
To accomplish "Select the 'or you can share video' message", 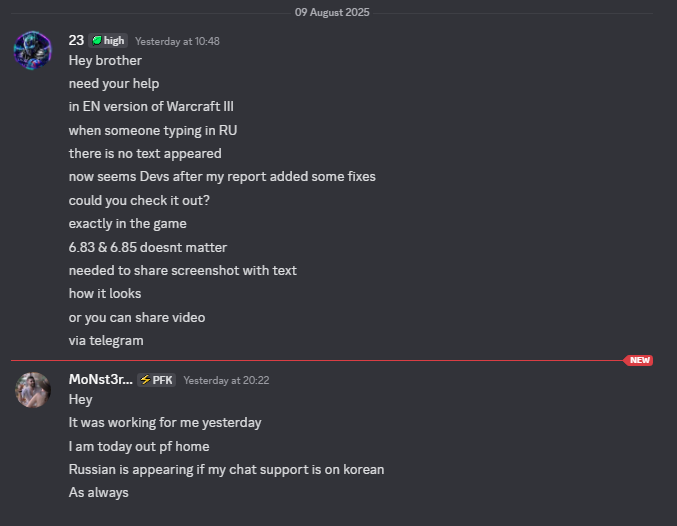I will pyautogui.click(x=137, y=317).
